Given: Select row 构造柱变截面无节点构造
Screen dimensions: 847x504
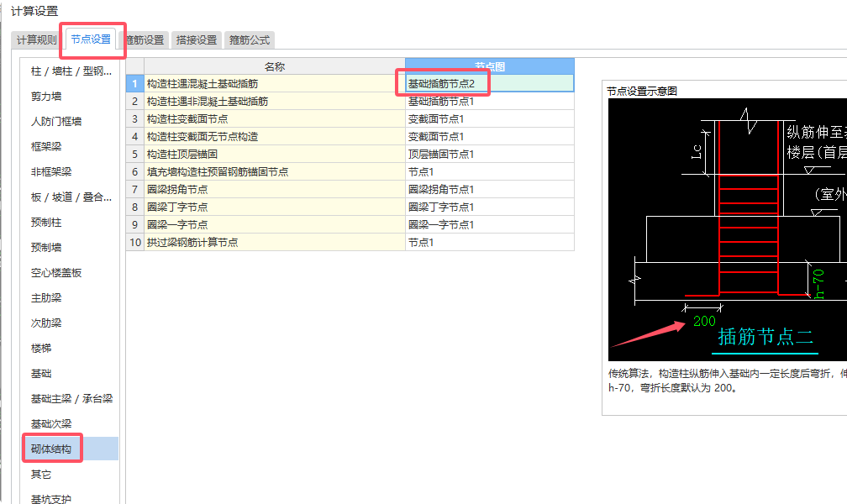Looking at the screenshot, I should click(x=275, y=137).
